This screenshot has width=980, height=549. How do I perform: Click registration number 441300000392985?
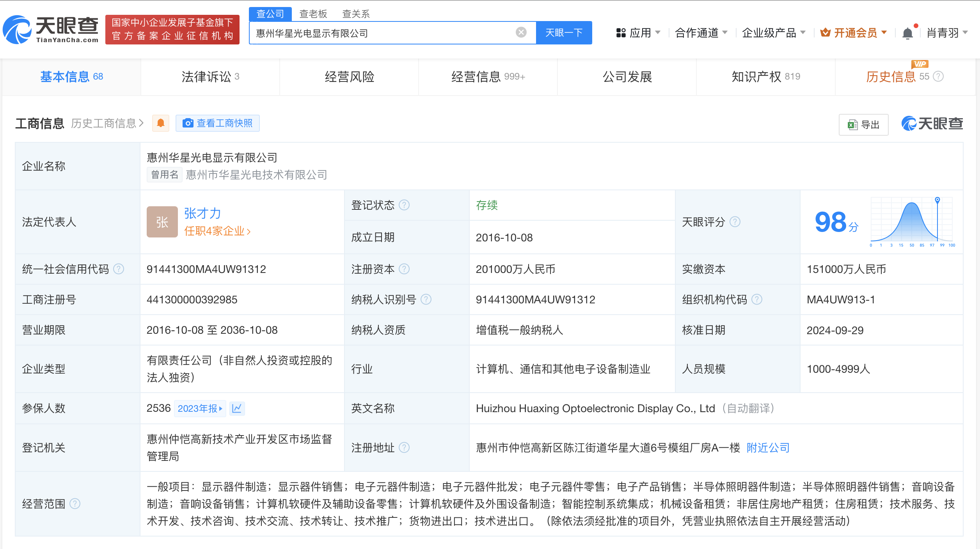pyautogui.click(x=192, y=299)
